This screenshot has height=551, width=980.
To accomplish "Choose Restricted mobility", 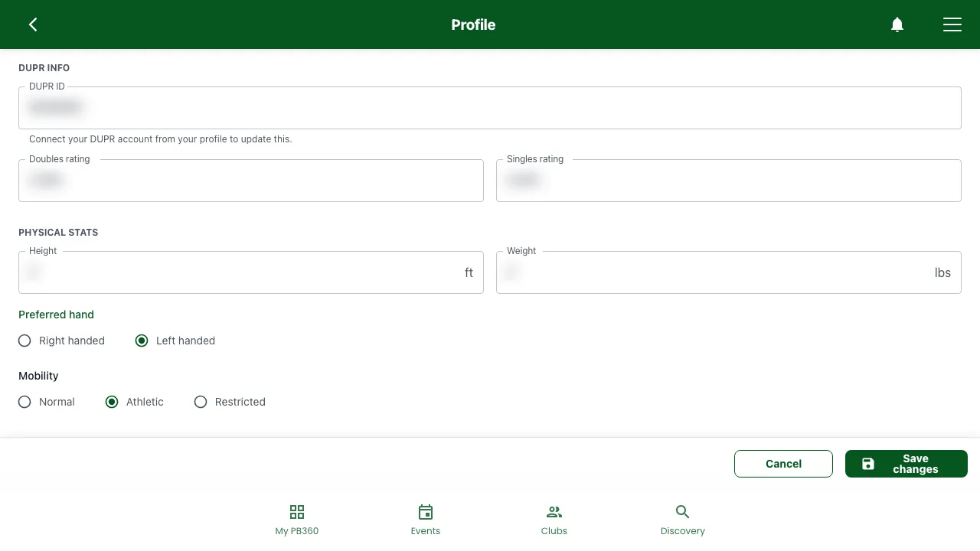I will click(230, 402).
